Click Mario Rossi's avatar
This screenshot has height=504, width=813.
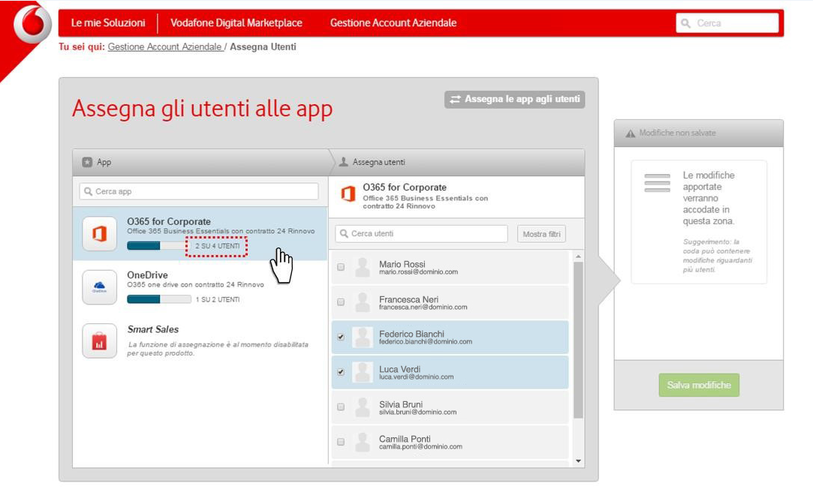(363, 267)
